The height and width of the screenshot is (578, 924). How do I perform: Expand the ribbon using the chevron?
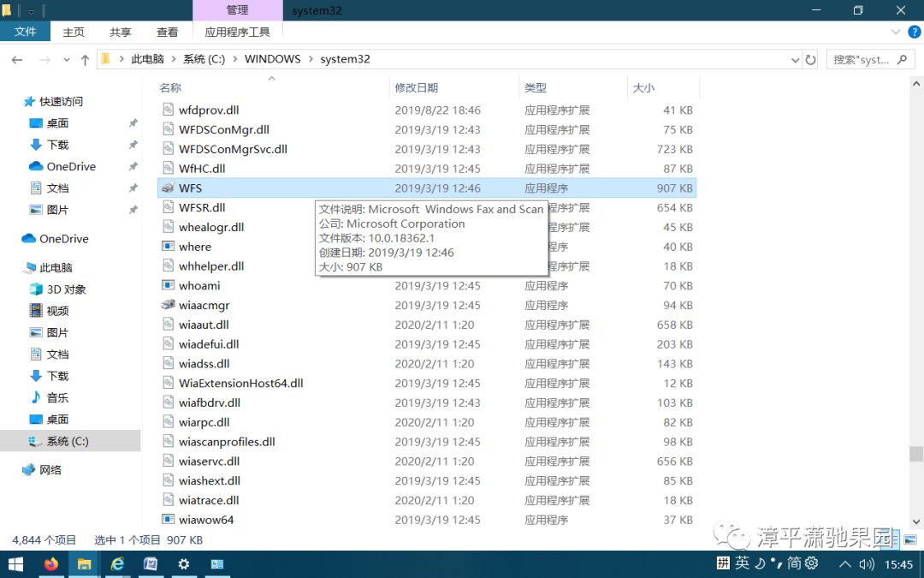[896, 32]
